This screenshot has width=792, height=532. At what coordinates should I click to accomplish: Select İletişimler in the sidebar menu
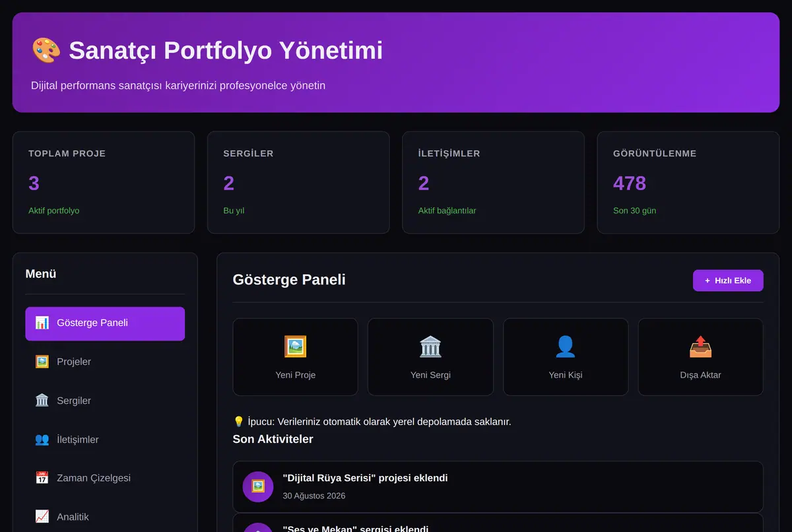[105, 440]
